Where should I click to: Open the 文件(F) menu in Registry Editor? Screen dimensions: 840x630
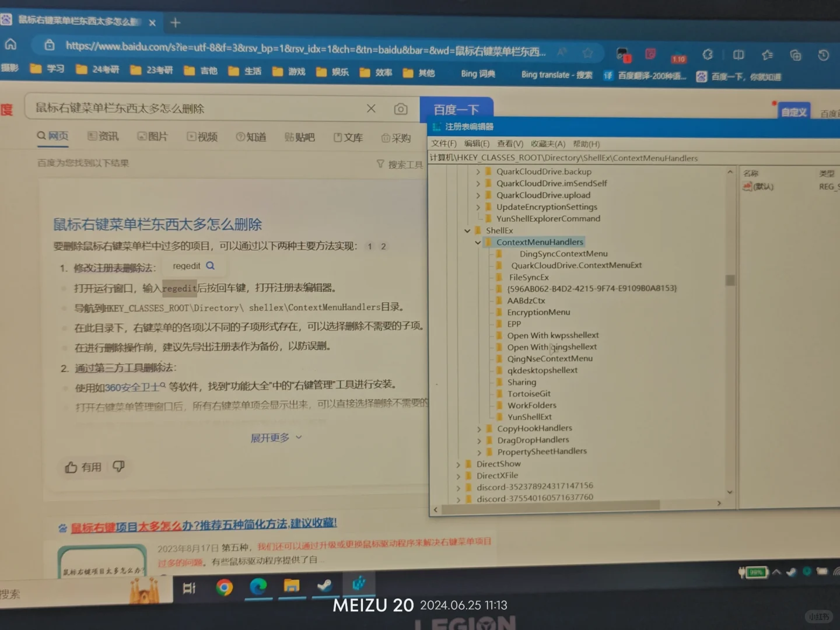(x=444, y=143)
